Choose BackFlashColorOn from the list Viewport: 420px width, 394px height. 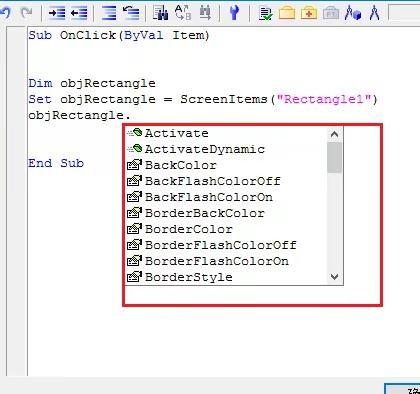pyautogui.click(x=226, y=197)
